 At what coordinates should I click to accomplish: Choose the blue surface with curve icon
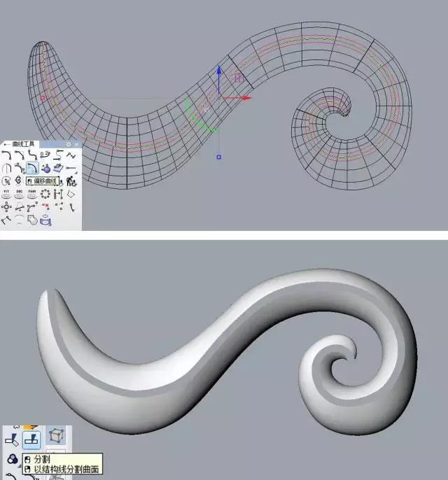[x=58, y=168]
